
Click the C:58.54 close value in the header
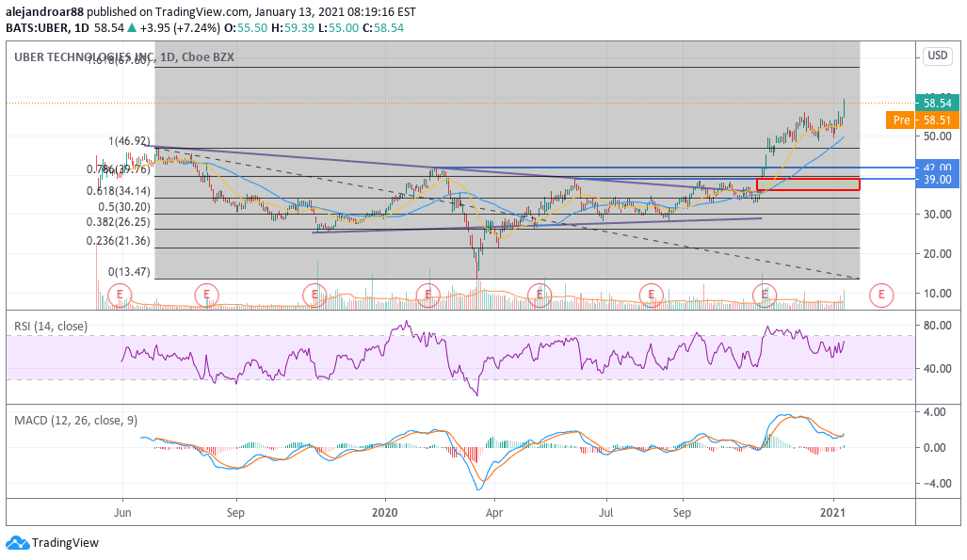click(383, 27)
